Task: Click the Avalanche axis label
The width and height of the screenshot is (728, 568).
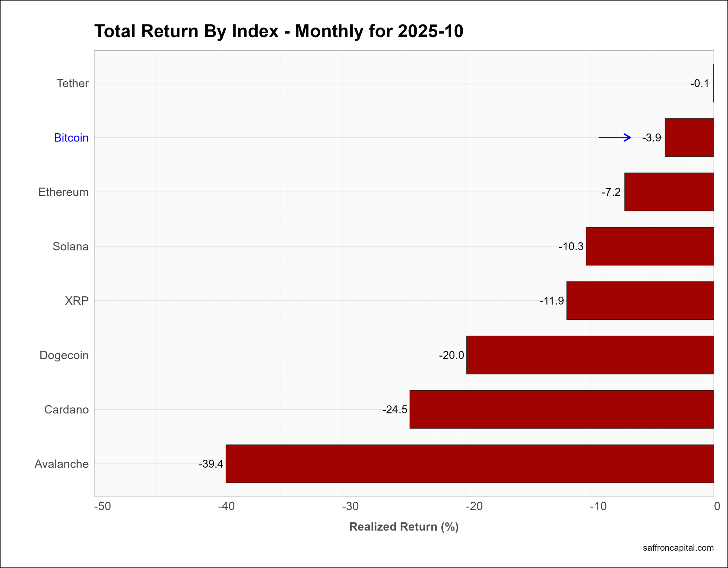Action: pos(62,464)
